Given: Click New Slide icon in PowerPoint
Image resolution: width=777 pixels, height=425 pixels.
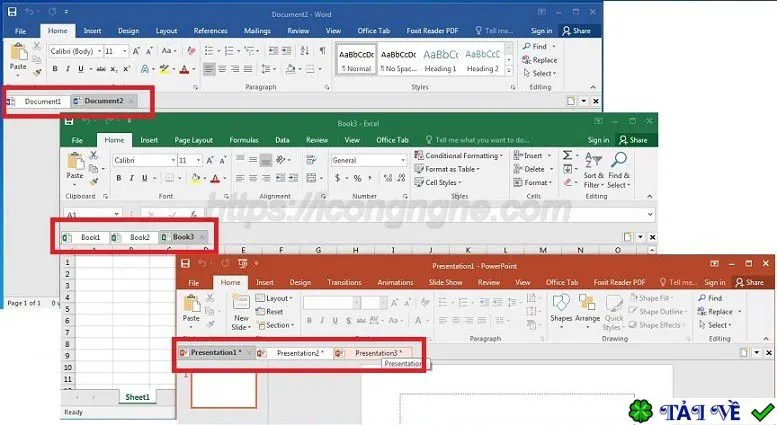Looking at the screenshot, I should 241,303.
